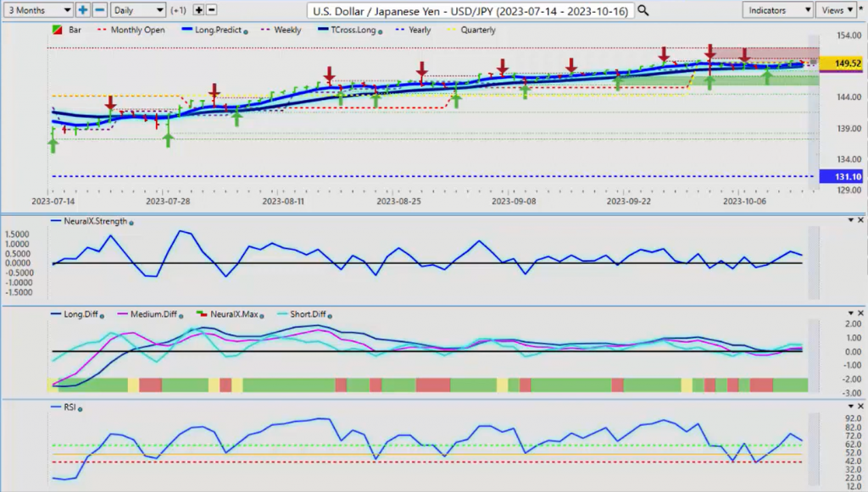868x492 pixels.
Task: Click the black minus forecast decrement button
Action: click(x=211, y=10)
